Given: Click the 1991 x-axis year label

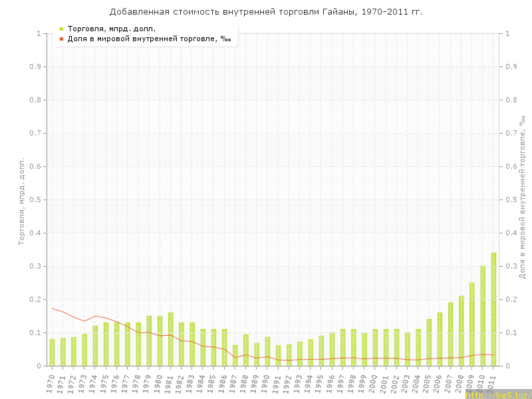Looking at the screenshot, I should click(278, 382).
